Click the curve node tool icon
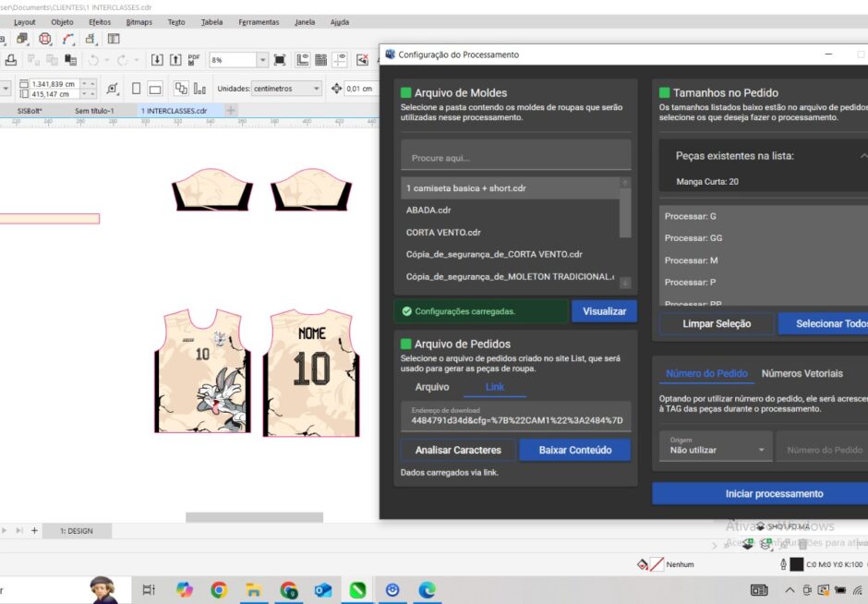This screenshot has width=868, height=604. (x=68, y=39)
